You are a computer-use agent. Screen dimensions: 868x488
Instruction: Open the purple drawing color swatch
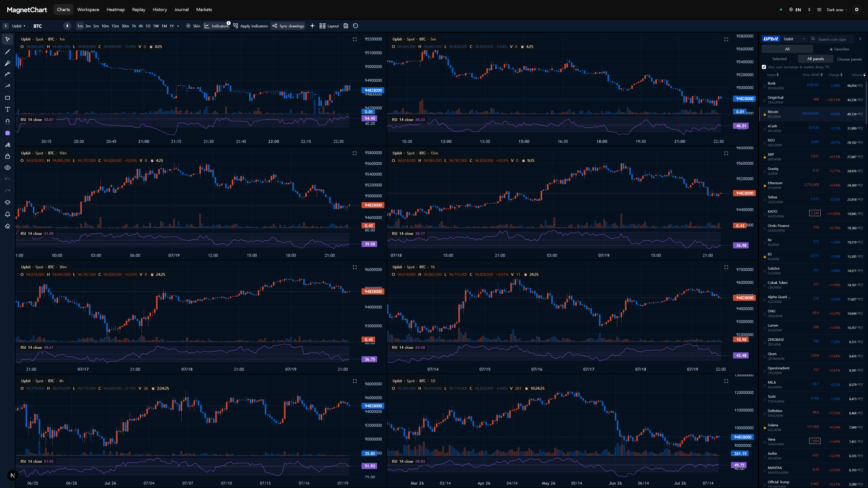tap(7, 133)
